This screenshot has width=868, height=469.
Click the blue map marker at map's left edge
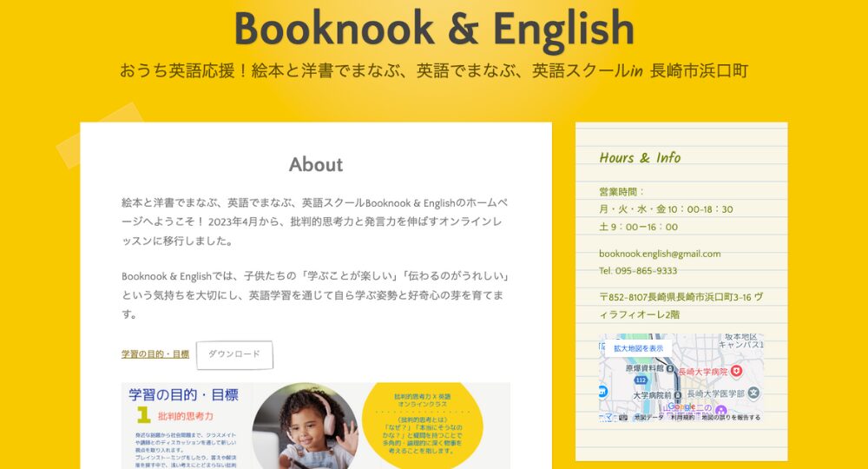coord(603,392)
